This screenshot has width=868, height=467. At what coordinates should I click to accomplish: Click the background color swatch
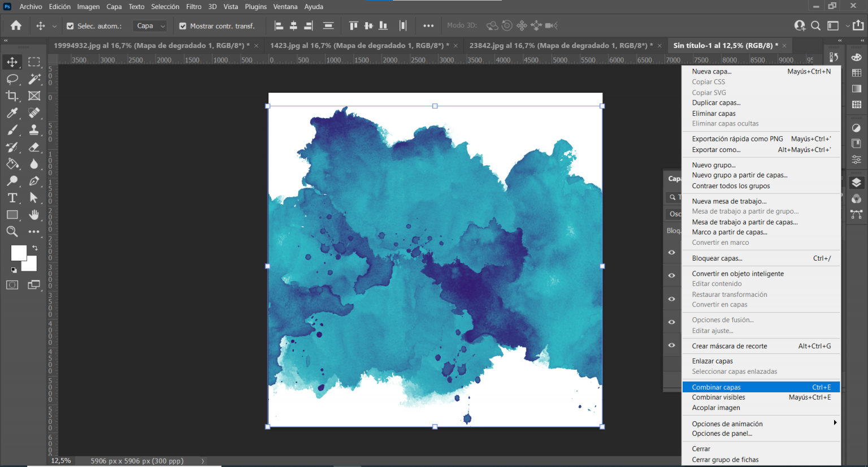(x=31, y=265)
